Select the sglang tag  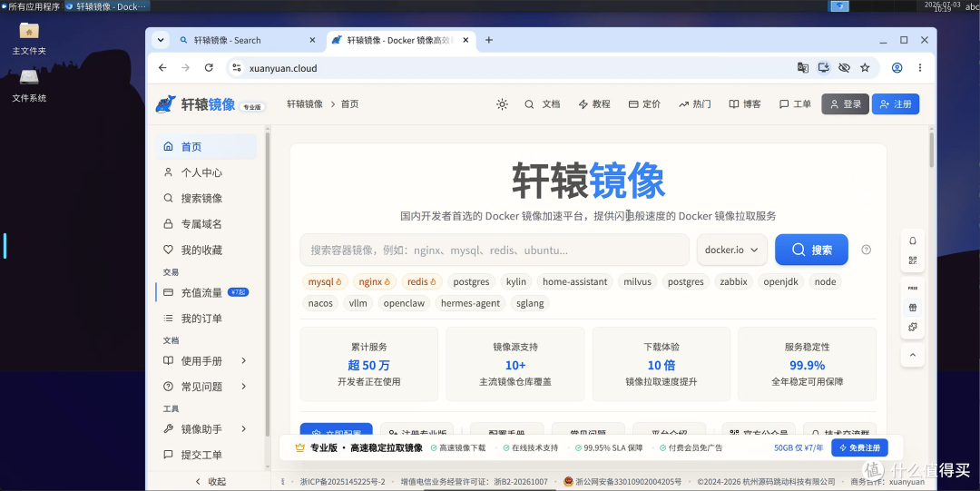[x=529, y=303]
